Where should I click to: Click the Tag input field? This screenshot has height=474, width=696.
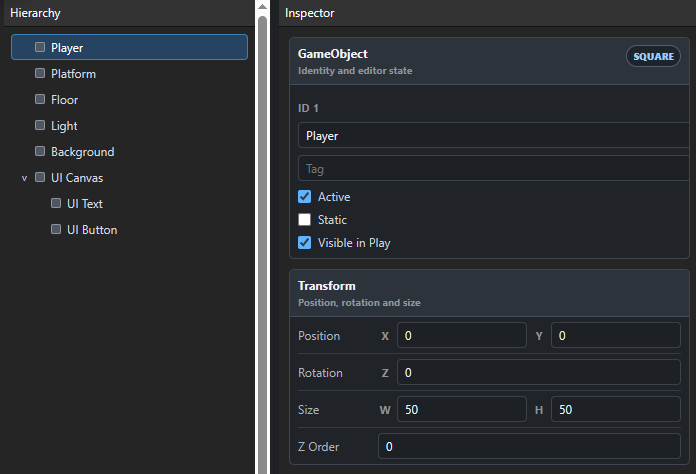click(494, 168)
